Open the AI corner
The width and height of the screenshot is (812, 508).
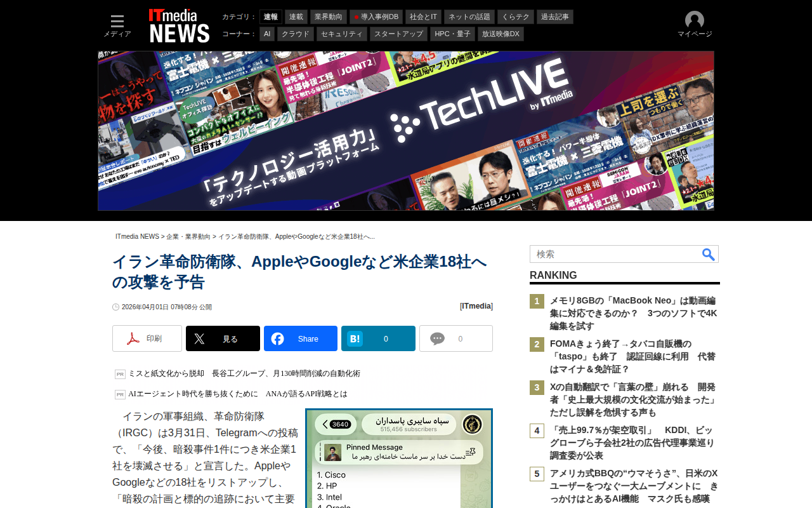click(267, 34)
